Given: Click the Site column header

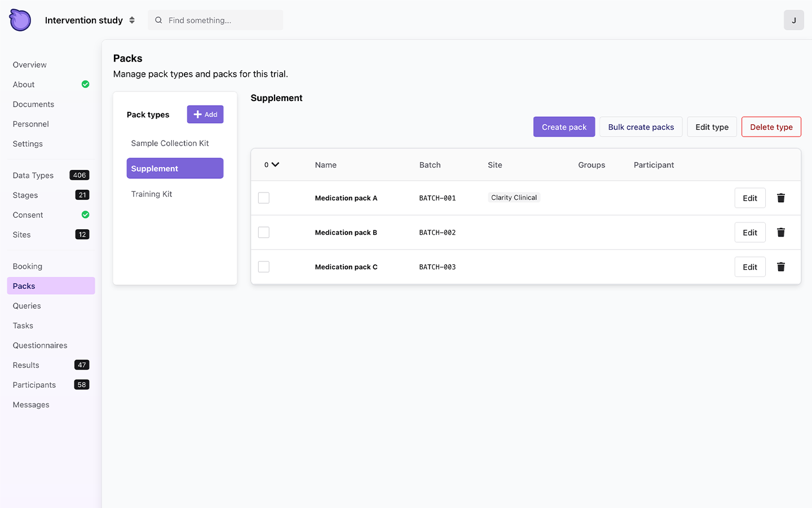Looking at the screenshot, I should [x=495, y=165].
